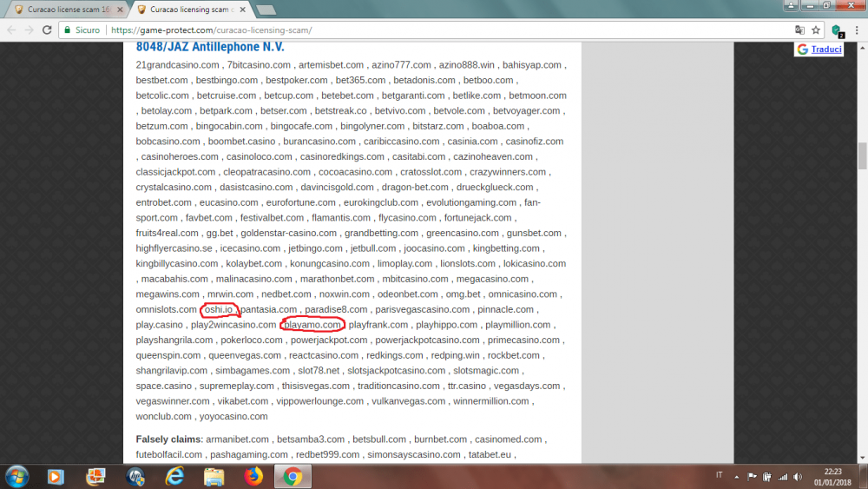Launch the media player taskbar icon
Viewport: 868px width, 489px height.
[56, 476]
